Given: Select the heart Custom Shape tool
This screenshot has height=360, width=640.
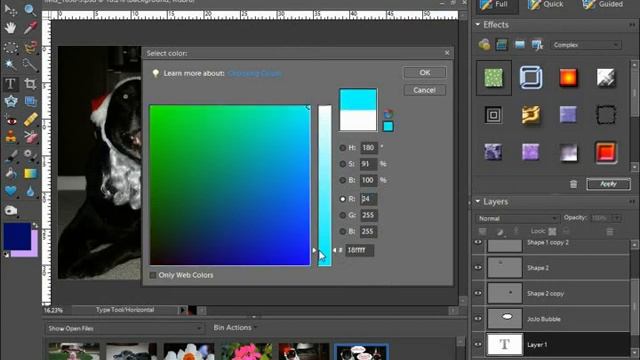Looking at the screenshot, I should point(11,191).
